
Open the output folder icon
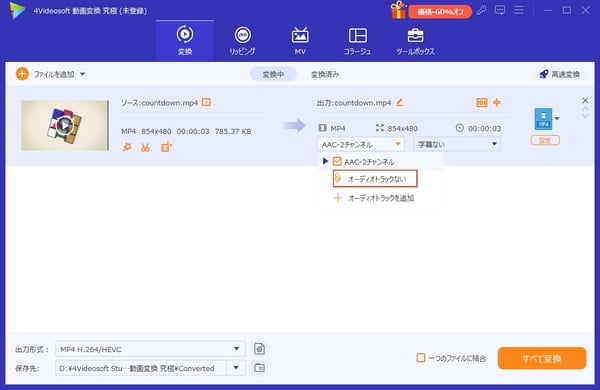(x=259, y=368)
